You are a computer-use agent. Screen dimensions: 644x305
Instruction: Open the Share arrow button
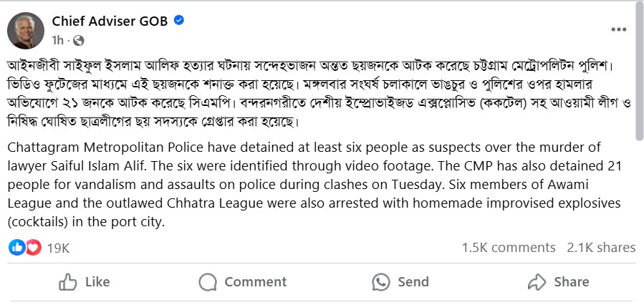point(559,281)
